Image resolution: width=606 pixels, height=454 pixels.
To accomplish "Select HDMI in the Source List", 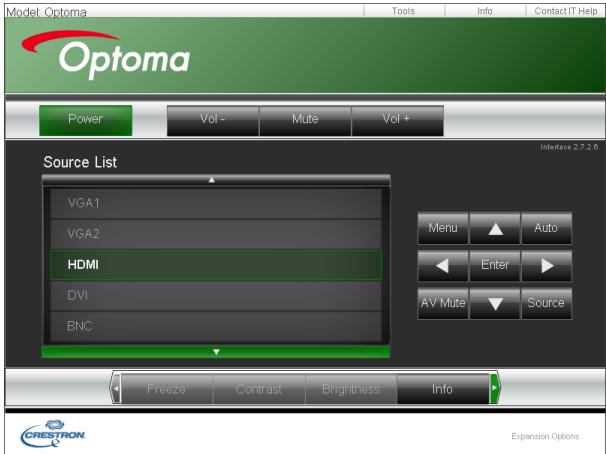I will point(216,265).
